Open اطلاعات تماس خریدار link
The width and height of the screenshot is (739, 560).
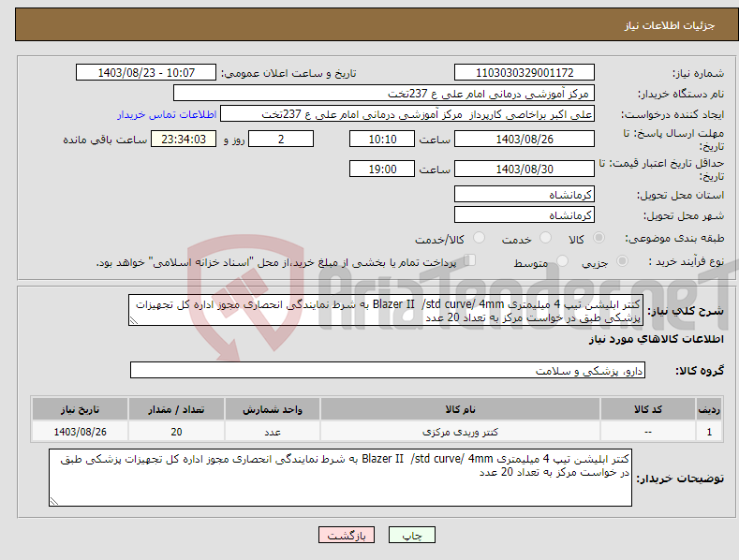tap(167, 114)
